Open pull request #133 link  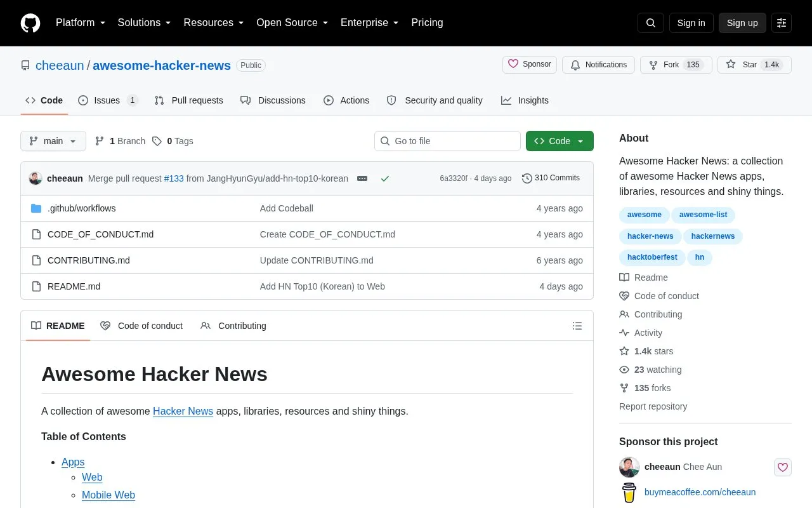click(174, 178)
